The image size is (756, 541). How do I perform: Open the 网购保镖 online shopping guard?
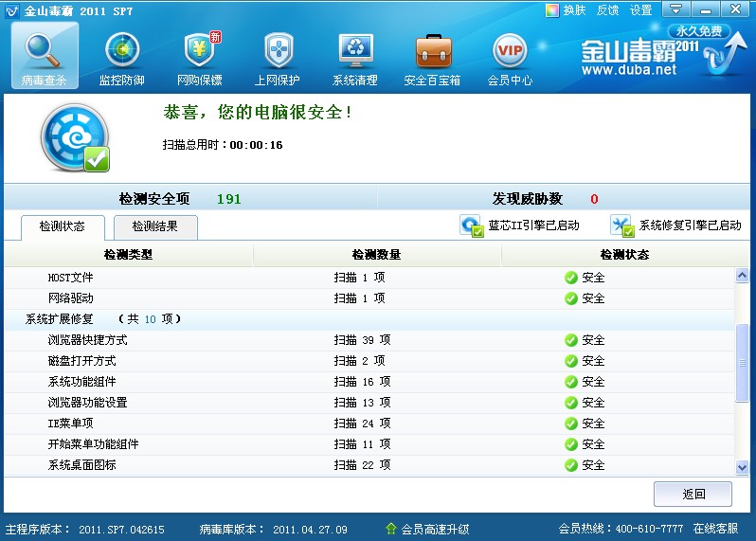click(x=200, y=58)
